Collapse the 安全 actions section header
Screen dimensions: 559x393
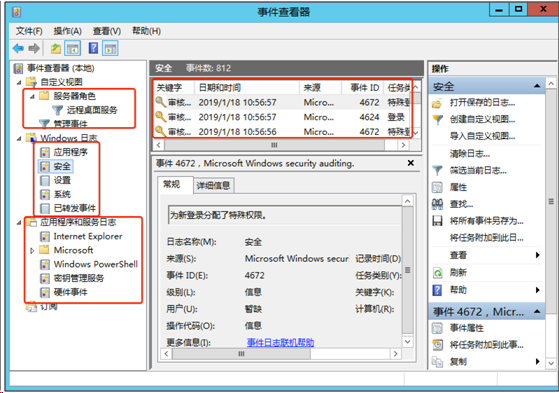tap(537, 86)
